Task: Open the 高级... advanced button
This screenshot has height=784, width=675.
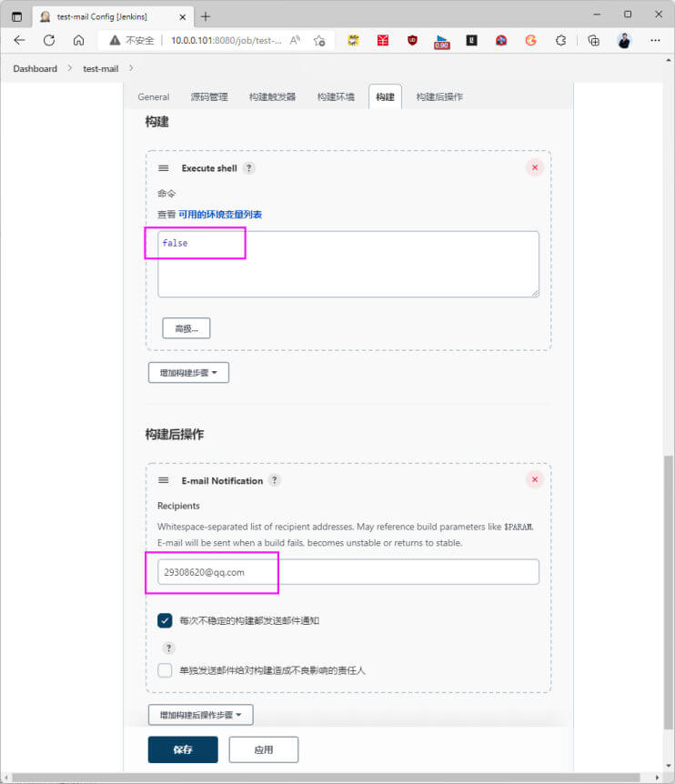Action: [186, 328]
